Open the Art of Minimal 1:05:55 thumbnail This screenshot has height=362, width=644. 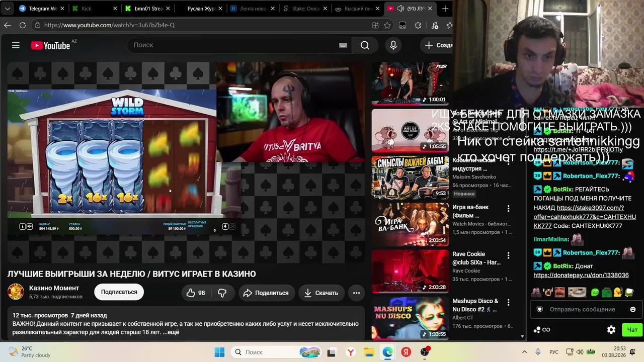(410, 130)
